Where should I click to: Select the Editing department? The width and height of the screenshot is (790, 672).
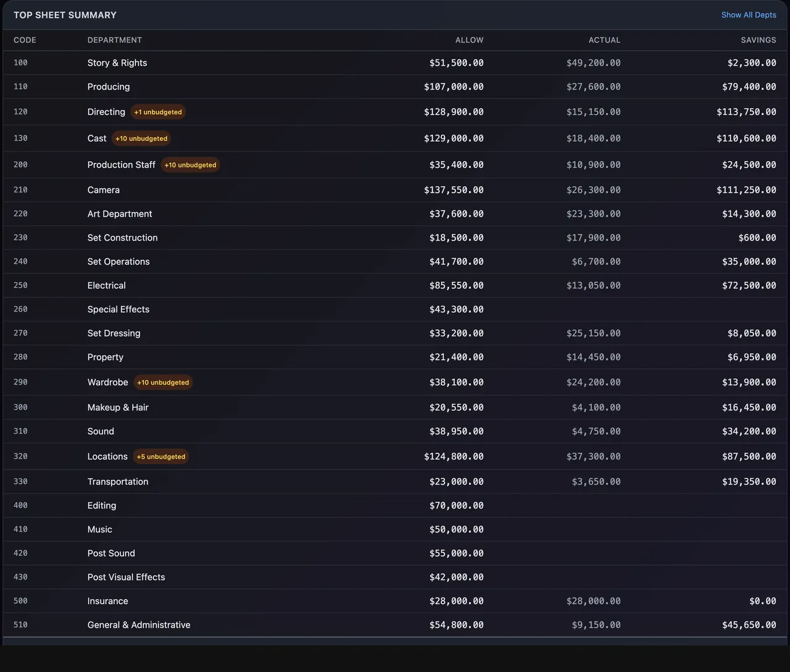[x=102, y=506]
